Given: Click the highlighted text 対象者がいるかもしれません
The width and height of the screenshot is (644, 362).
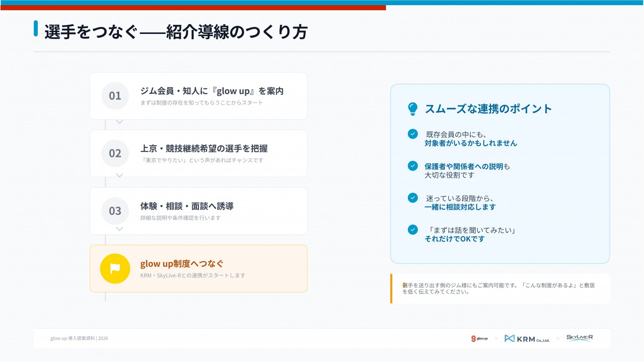Looking at the screenshot, I should tap(471, 143).
